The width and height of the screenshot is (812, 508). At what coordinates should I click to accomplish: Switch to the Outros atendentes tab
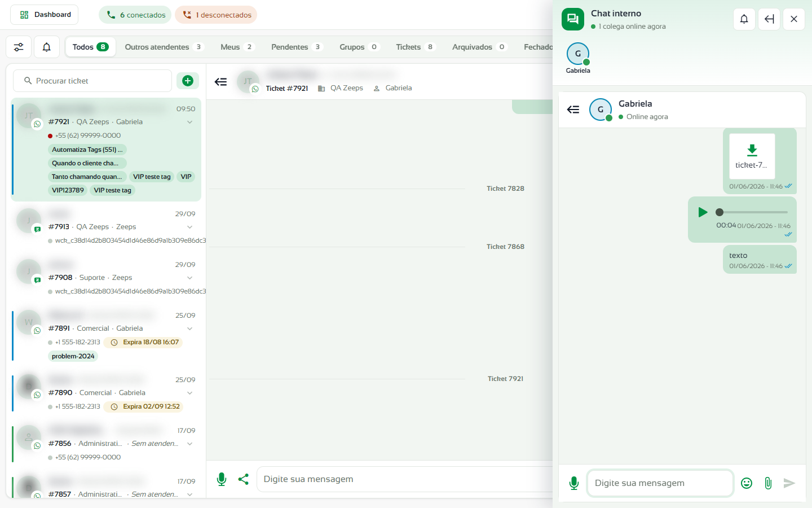(164, 47)
